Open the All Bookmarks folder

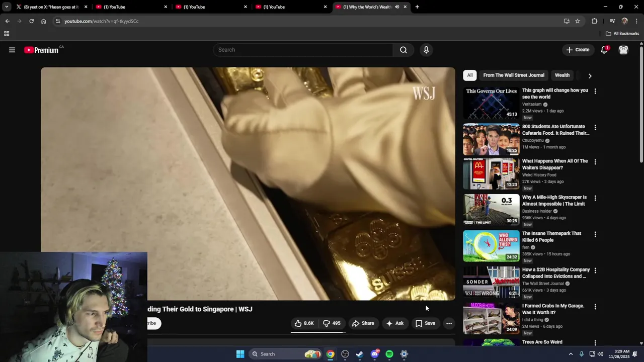tap(622, 34)
